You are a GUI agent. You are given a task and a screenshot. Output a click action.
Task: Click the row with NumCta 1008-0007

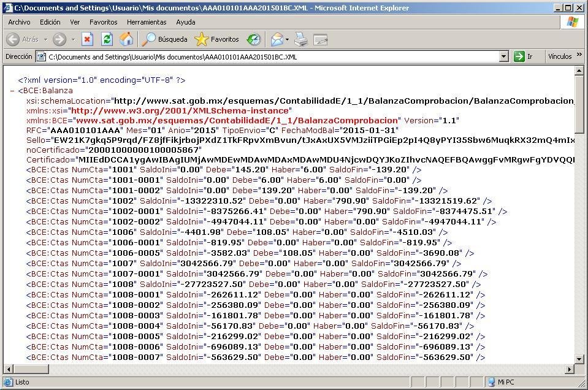(x=256, y=357)
